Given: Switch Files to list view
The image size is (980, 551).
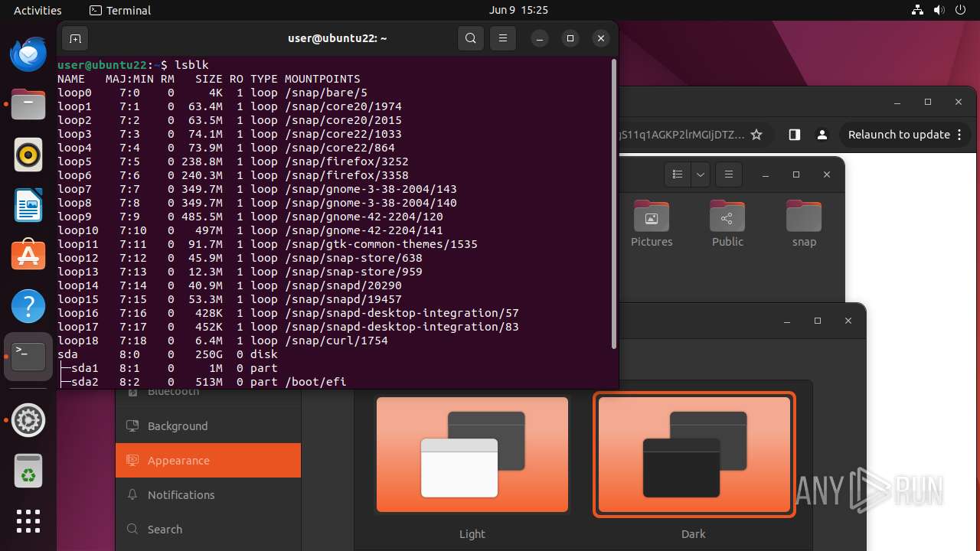Looking at the screenshot, I should (678, 174).
